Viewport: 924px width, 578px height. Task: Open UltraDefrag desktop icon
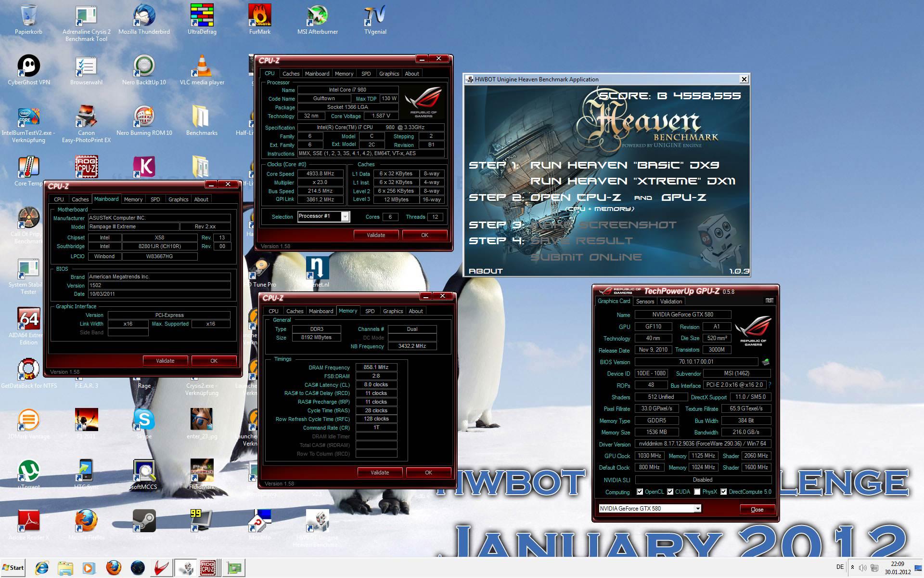click(202, 16)
